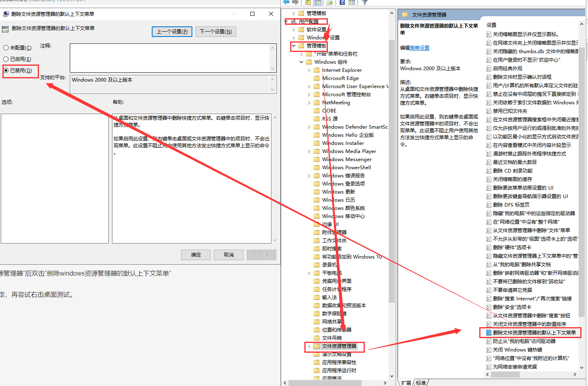
Task: Select the 未配置 radio button
Action: [6, 48]
